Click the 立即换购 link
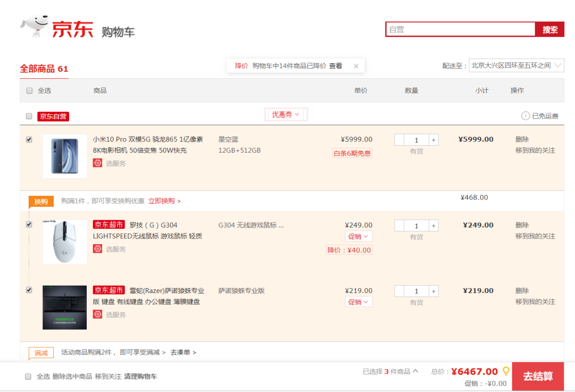 165,201
